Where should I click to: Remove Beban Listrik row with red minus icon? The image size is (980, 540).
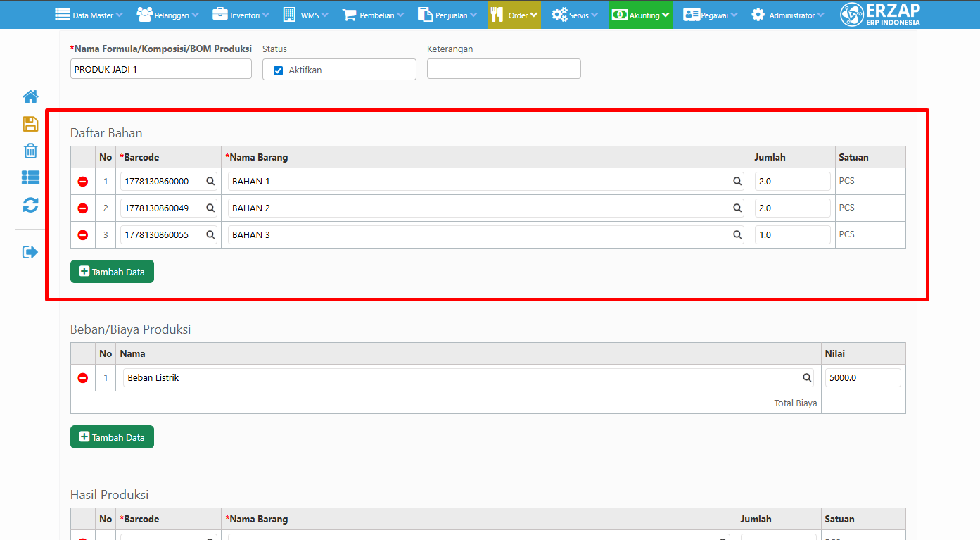[x=83, y=378]
